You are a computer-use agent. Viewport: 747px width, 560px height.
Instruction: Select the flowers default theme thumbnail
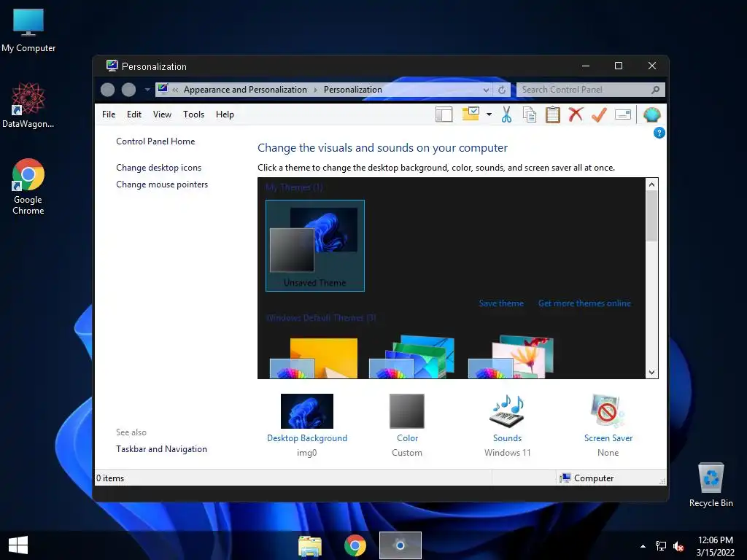[x=511, y=357]
